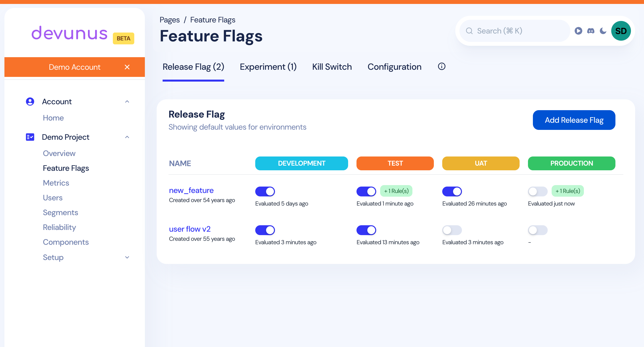Click the Demo Project checklist icon
644x347 pixels.
pyautogui.click(x=30, y=137)
